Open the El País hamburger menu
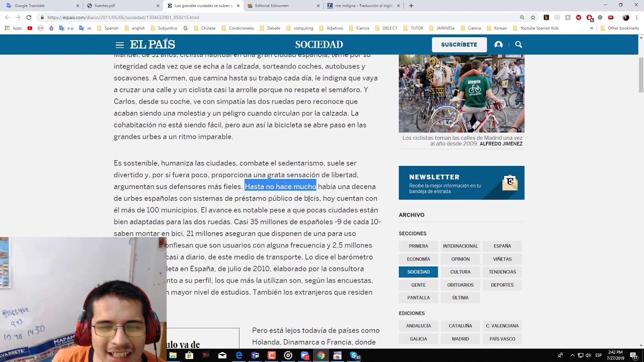The height and width of the screenshot is (362, 644). click(x=119, y=45)
